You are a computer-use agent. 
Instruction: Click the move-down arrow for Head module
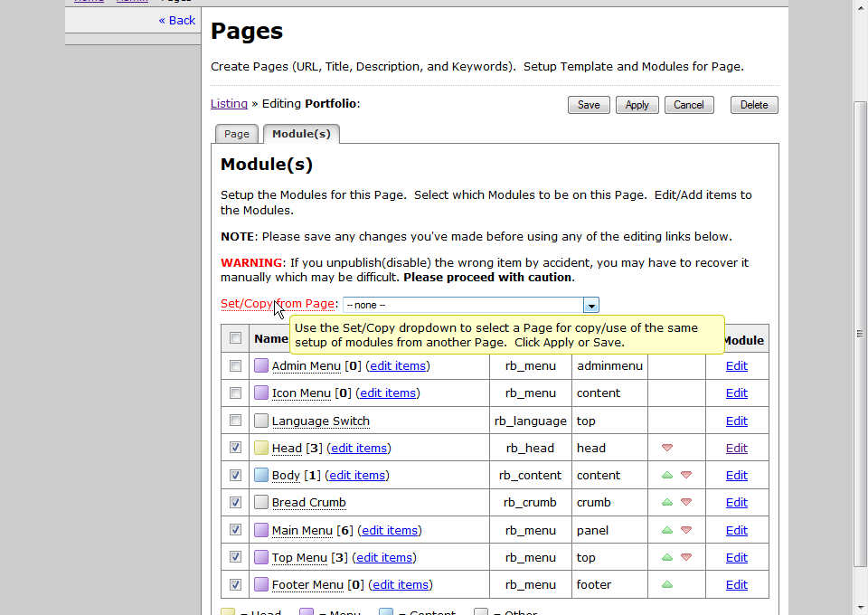pos(667,448)
